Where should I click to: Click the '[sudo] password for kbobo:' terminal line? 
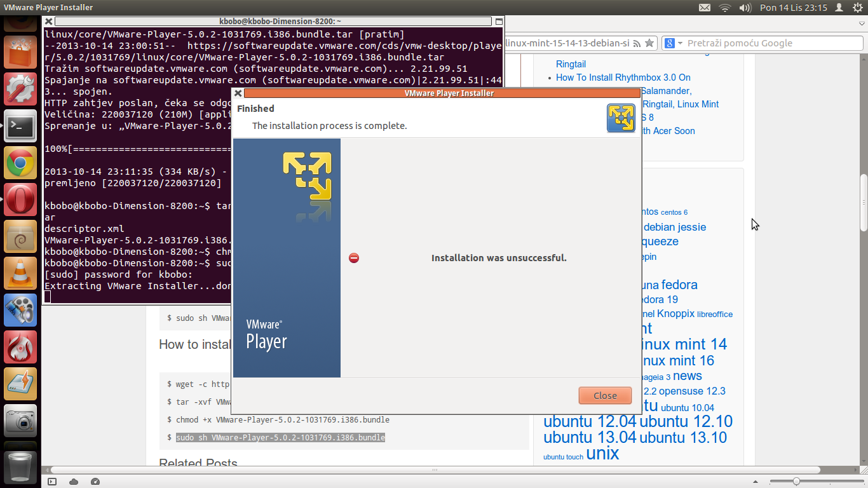118,274
